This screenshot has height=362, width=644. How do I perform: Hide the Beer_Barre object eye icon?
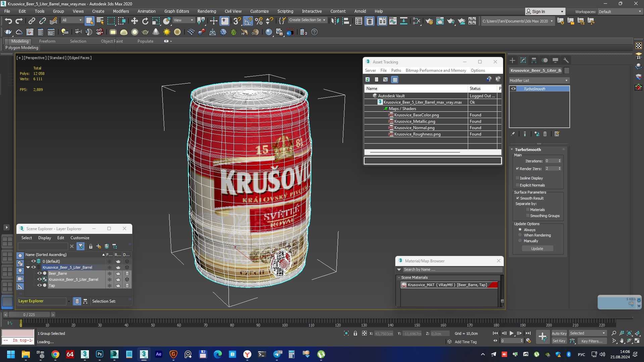pyautogui.click(x=39, y=273)
